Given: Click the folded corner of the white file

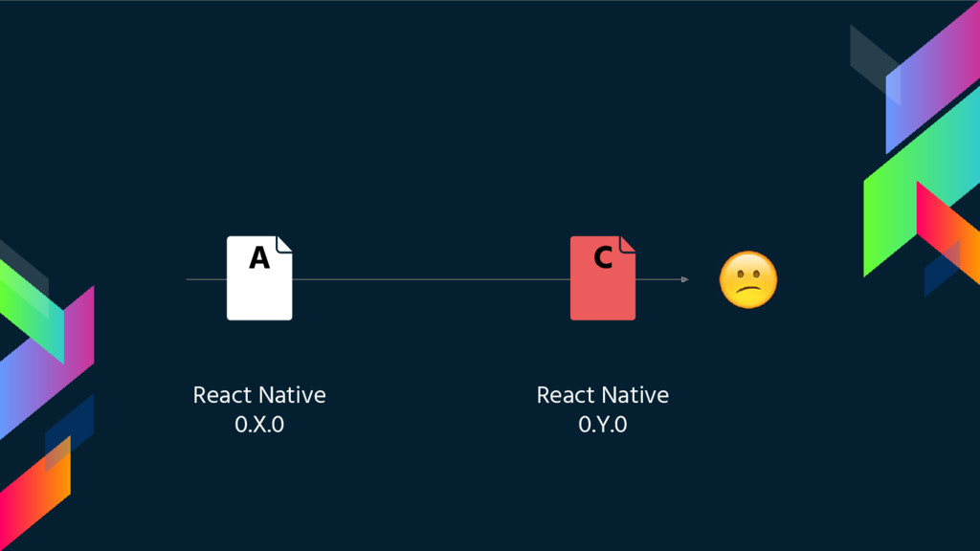Looking at the screenshot, I should click(x=284, y=244).
